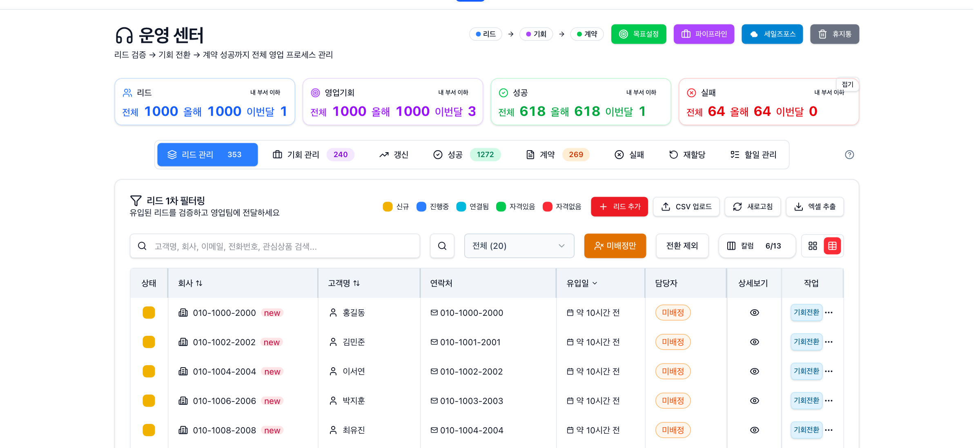The image size is (980, 448).
Task: Click the 새로고침 refresh icon
Action: (737, 206)
